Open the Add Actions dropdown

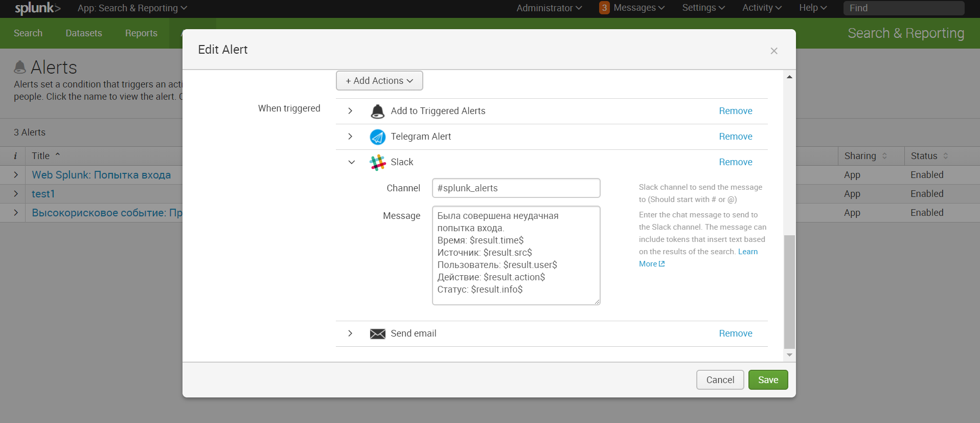click(379, 81)
